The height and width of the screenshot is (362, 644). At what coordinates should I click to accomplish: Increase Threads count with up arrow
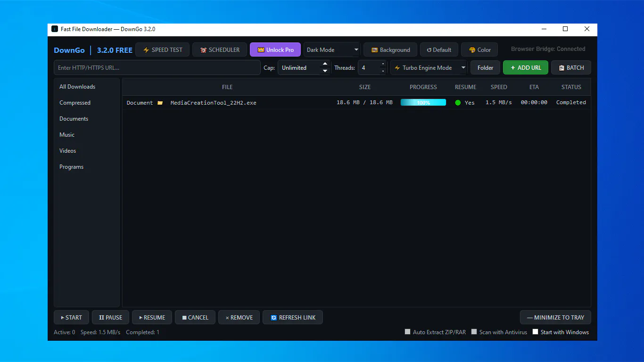point(383,64)
